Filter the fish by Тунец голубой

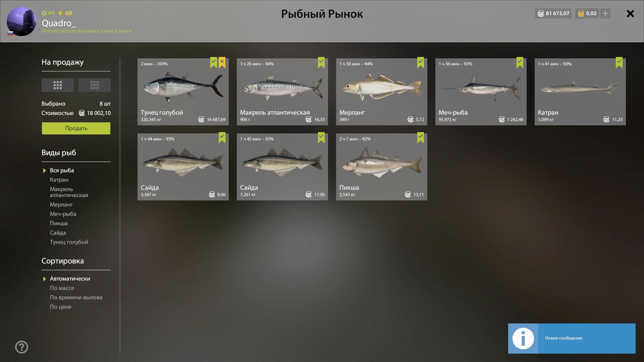click(69, 242)
